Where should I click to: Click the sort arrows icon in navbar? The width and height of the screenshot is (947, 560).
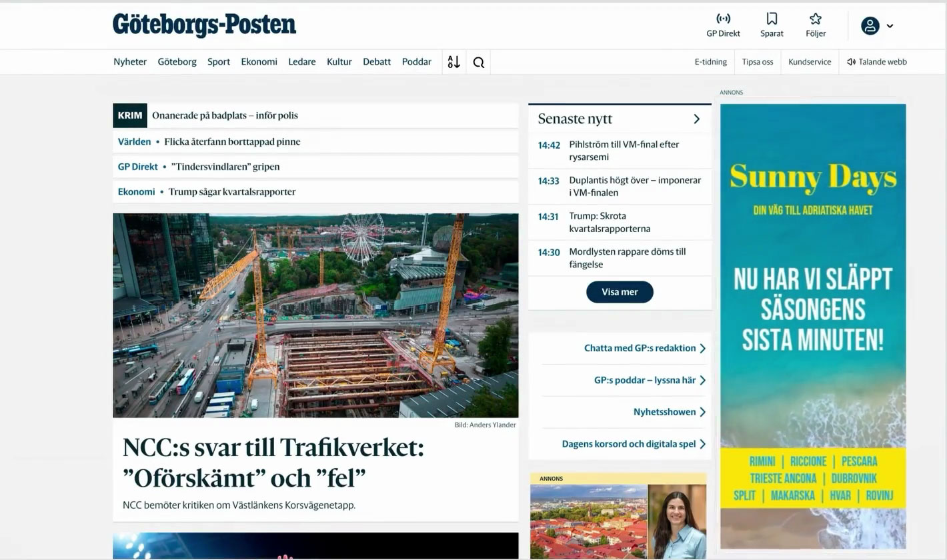tap(454, 62)
